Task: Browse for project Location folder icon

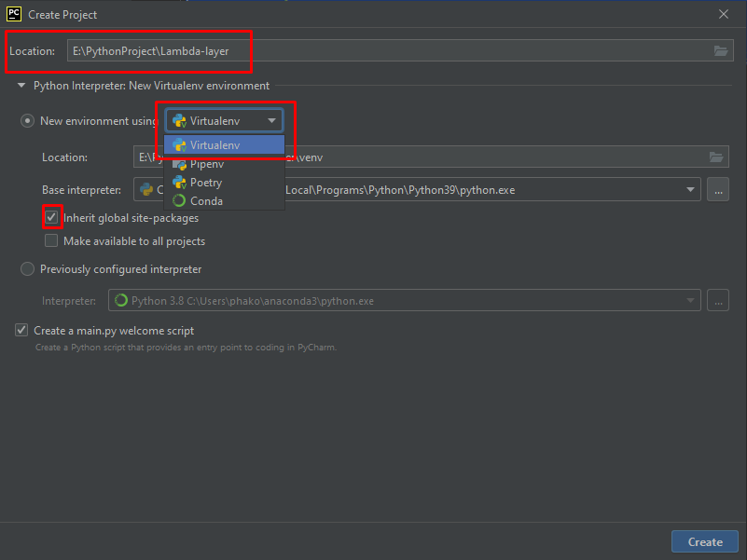Action: tap(720, 51)
